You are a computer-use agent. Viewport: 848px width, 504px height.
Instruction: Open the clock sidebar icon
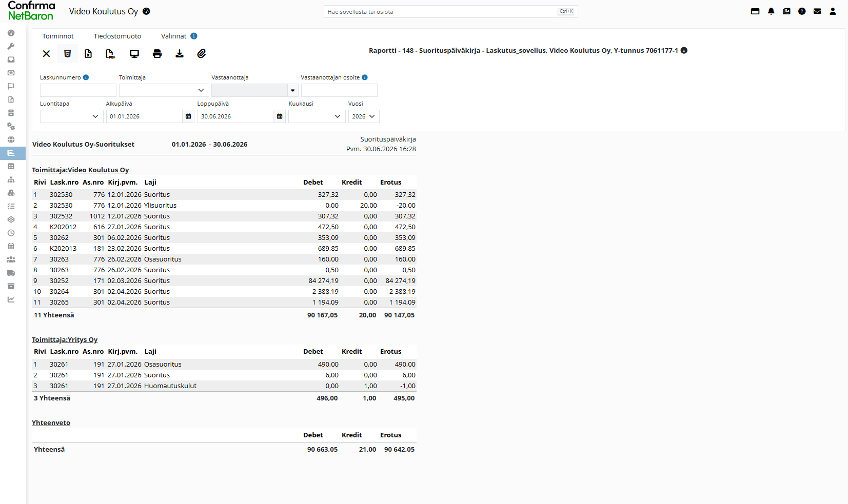[x=11, y=233]
